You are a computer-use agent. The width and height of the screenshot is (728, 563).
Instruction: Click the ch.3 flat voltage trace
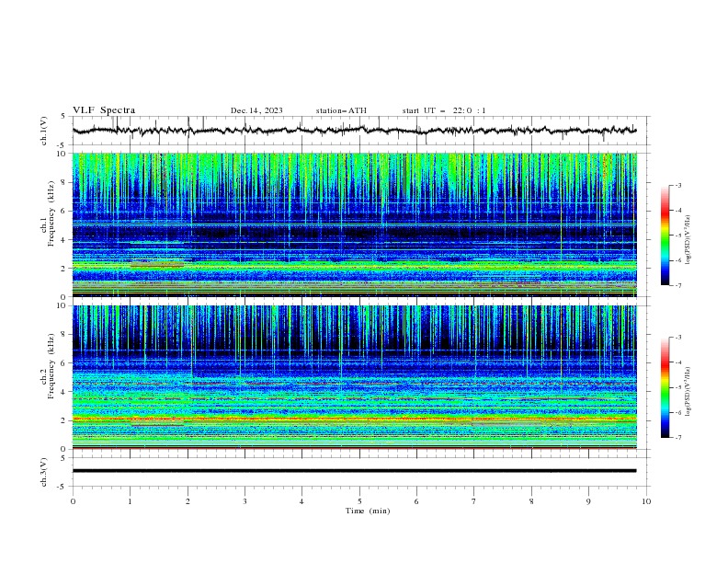click(355, 471)
